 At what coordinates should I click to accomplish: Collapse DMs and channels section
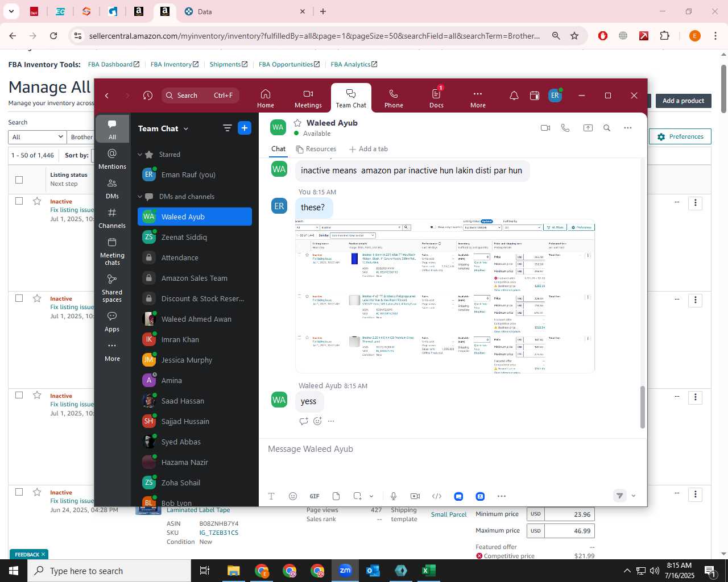click(x=140, y=197)
